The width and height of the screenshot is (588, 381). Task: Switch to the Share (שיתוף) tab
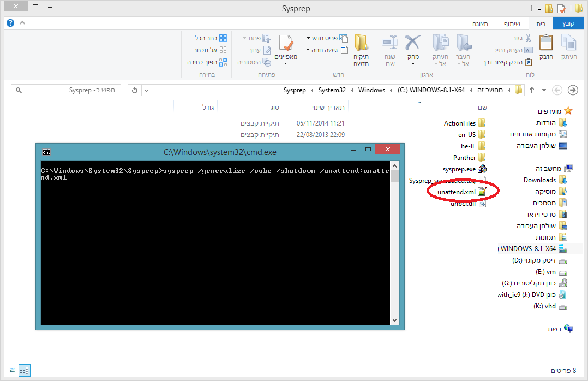(512, 23)
